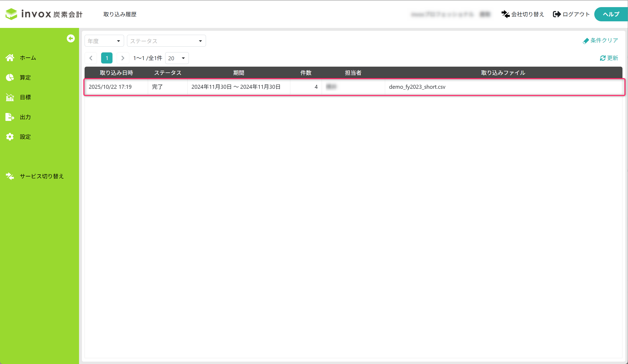Click the 条件クリア eraser icon
Screen dimensions: 628x364
pyautogui.click(x=586, y=41)
